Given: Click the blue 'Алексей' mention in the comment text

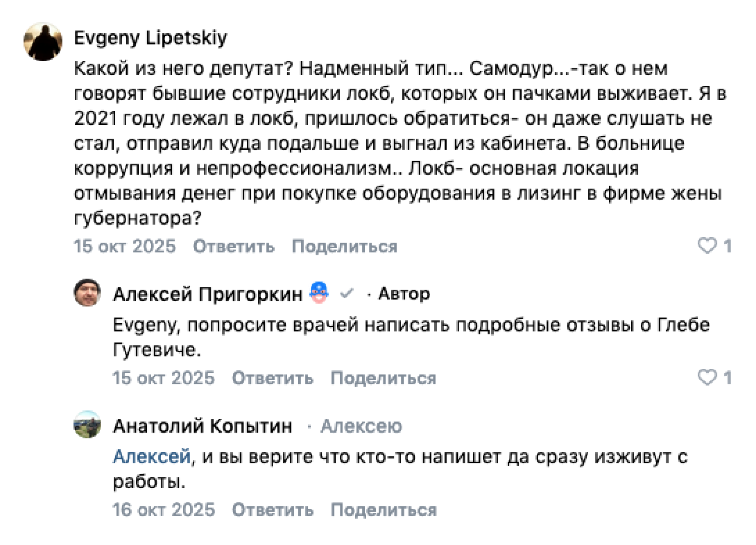Looking at the screenshot, I should pos(152,456).
